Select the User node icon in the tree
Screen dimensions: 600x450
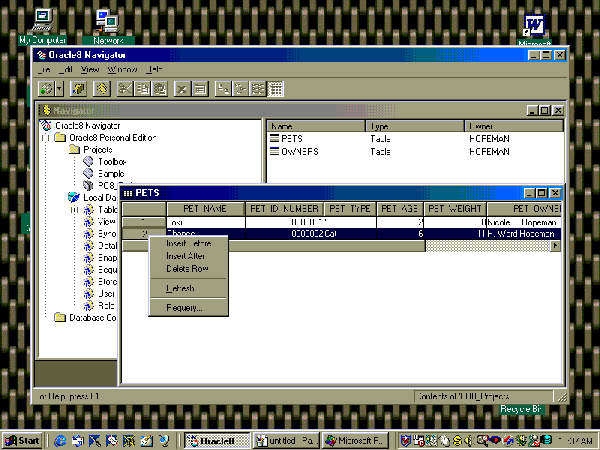pyautogui.click(x=89, y=293)
